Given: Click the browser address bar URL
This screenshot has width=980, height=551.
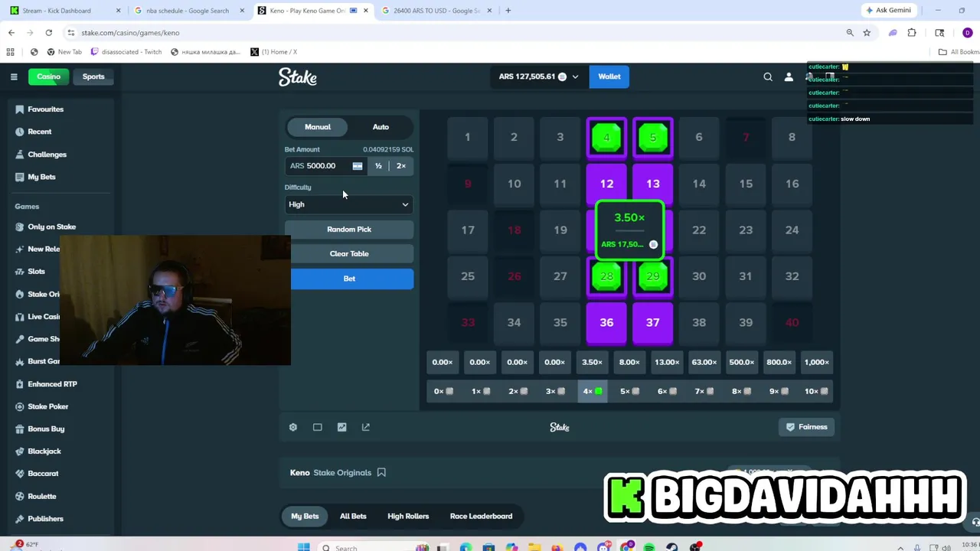Looking at the screenshot, I should [x=130, y=33].
